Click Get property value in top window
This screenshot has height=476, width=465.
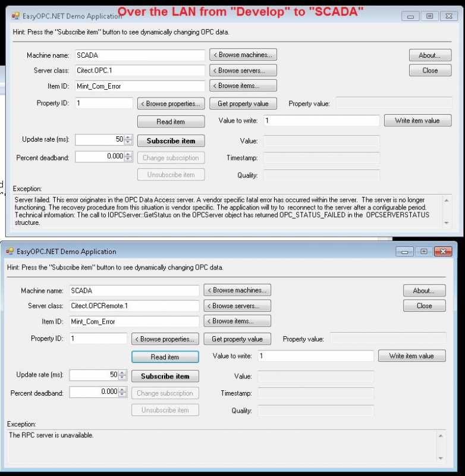[x=243, y=104]
